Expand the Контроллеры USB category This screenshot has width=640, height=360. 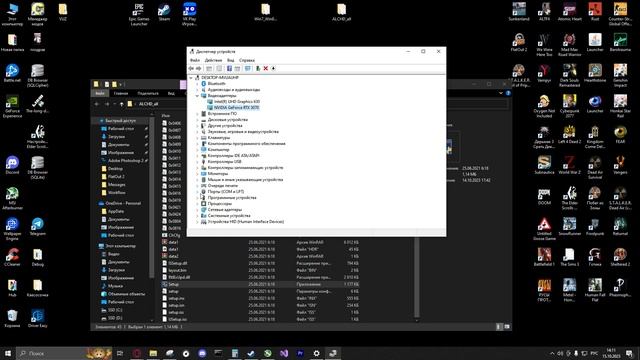[197, 162]
